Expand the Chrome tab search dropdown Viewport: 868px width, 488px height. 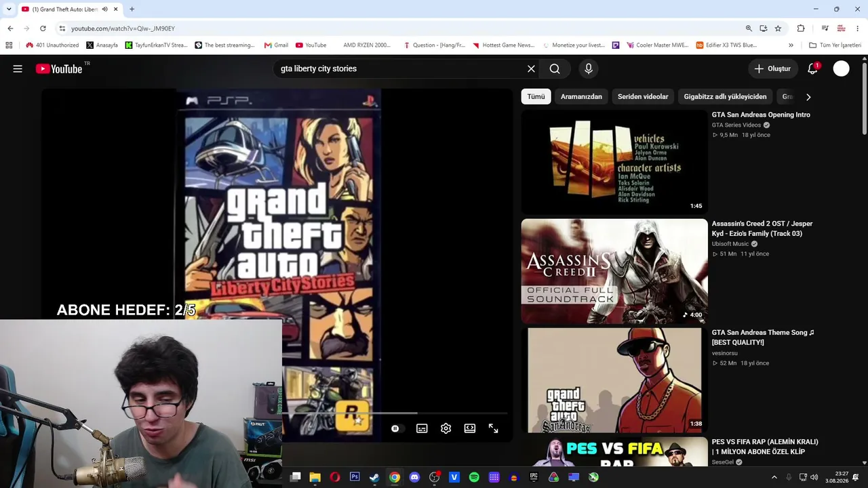pos(9,9)
